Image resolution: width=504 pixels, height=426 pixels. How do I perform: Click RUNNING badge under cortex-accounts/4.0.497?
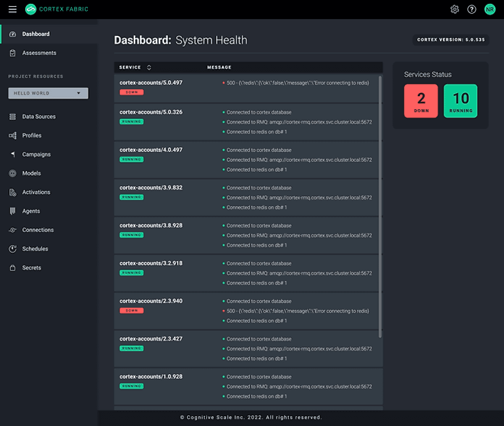[x=132, y=160]
